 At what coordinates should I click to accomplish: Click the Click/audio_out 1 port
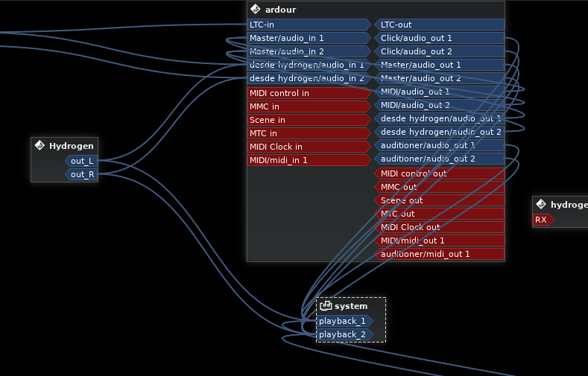click(x=439, y=38)
